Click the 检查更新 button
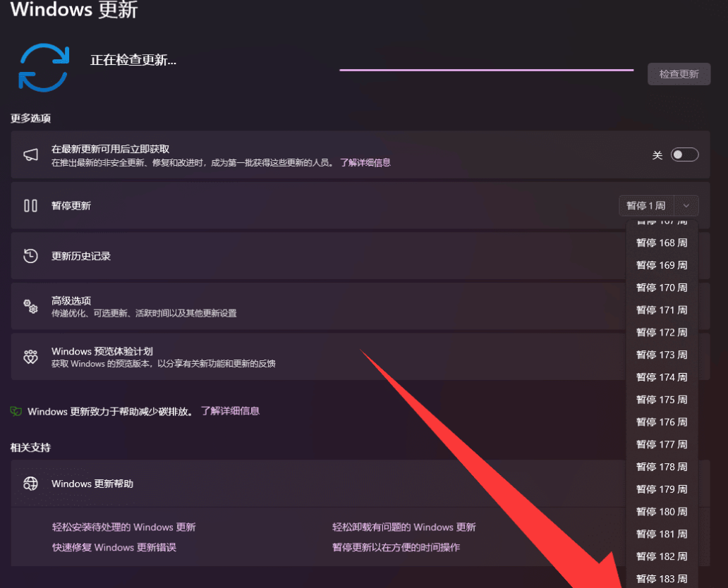This screenshot has height=588, width=728. coord(679,74)
